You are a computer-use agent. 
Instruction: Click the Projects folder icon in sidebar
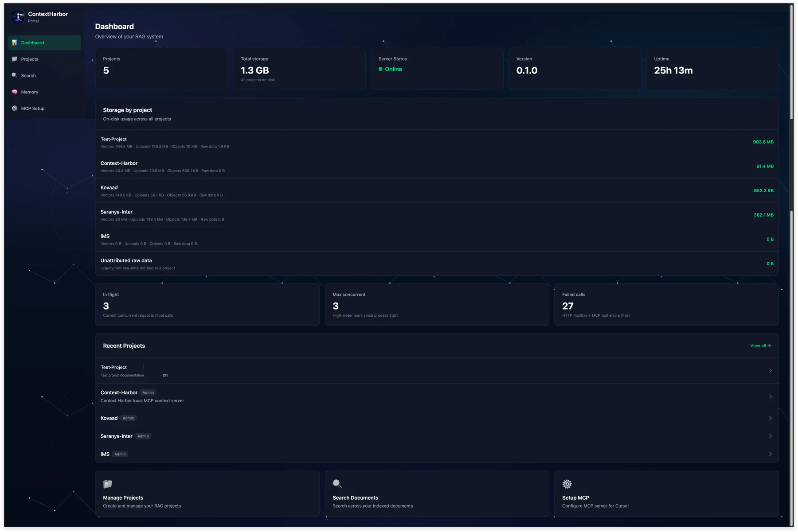pyautogui.click(x=15, y=59)
